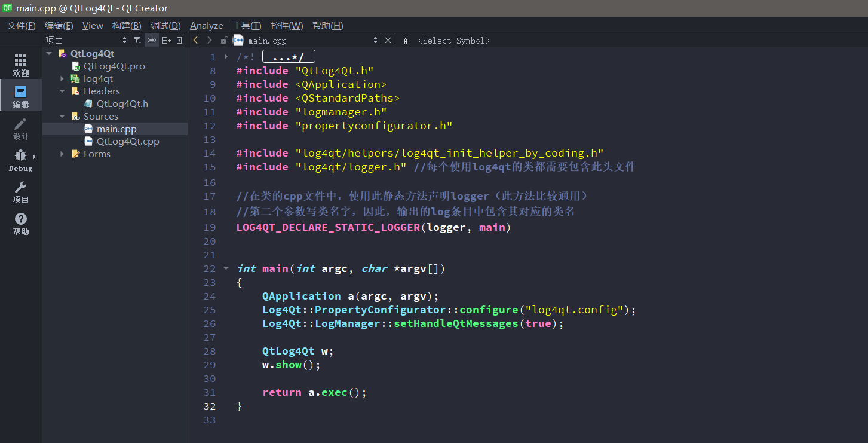
Task: Open the 文件(F) menu
Action: 22,25
